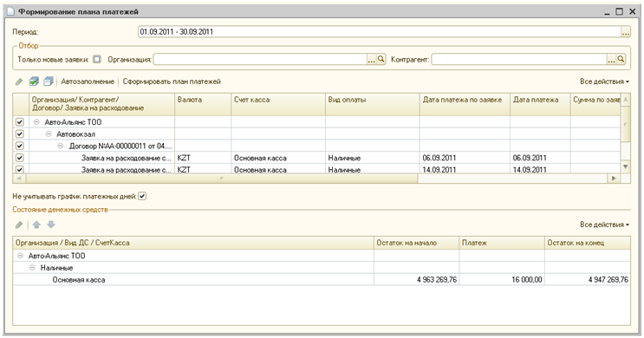Select the Автовокзал row text

point(75,133)
